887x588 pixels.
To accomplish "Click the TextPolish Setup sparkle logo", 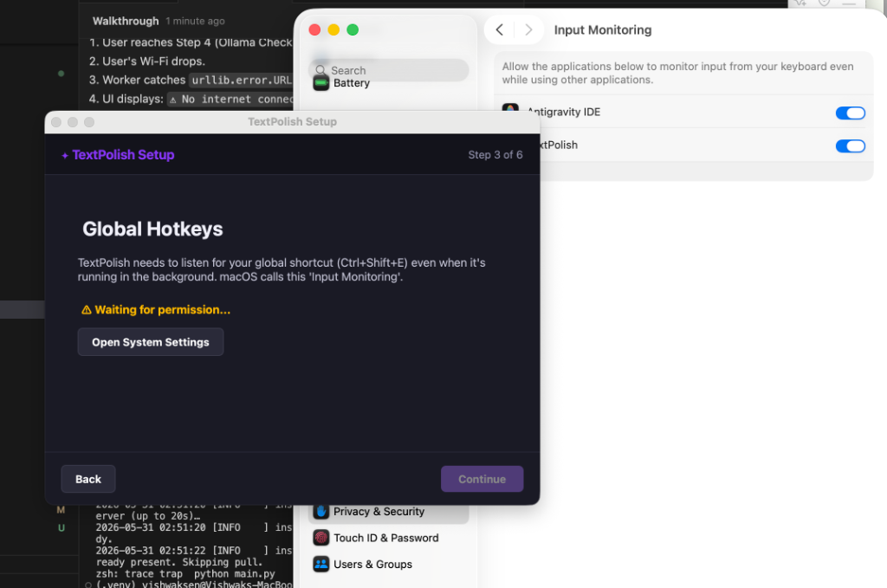I will click(65, 156).
